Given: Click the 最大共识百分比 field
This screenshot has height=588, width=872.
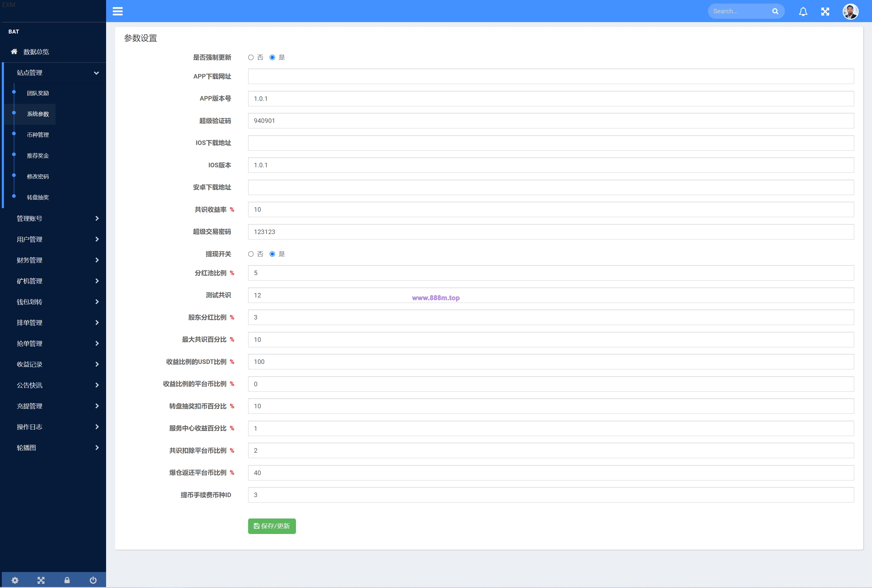Looking at the screenshot, I should [550, 339].
